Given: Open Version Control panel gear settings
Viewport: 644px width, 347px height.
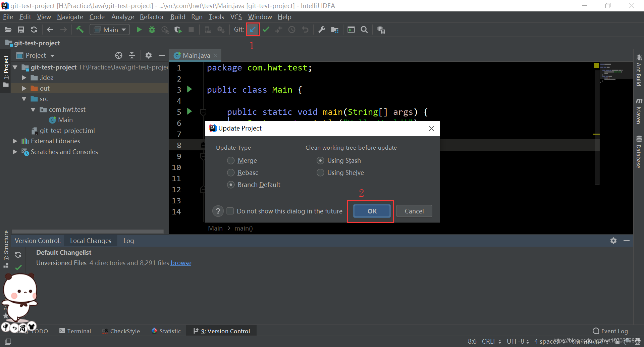Looking at the screenshot, I should 613,241.
